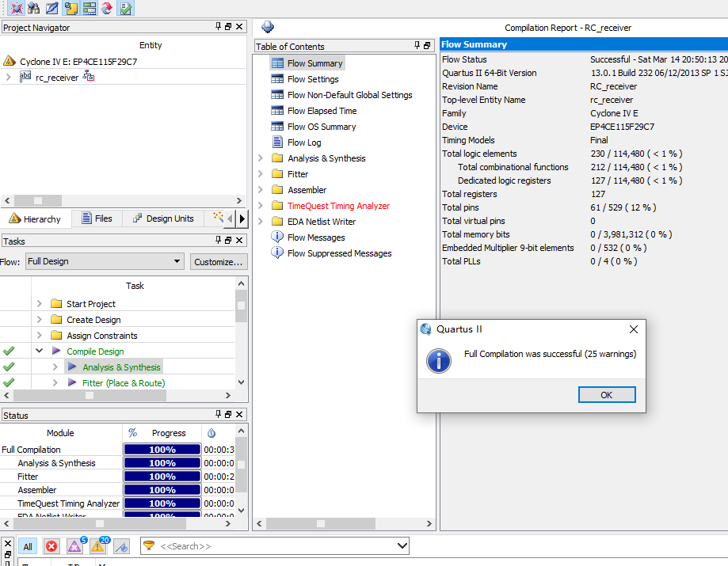Switch to the Design Units tab
This screenshot has width=728, height=566.
point(163,218)
